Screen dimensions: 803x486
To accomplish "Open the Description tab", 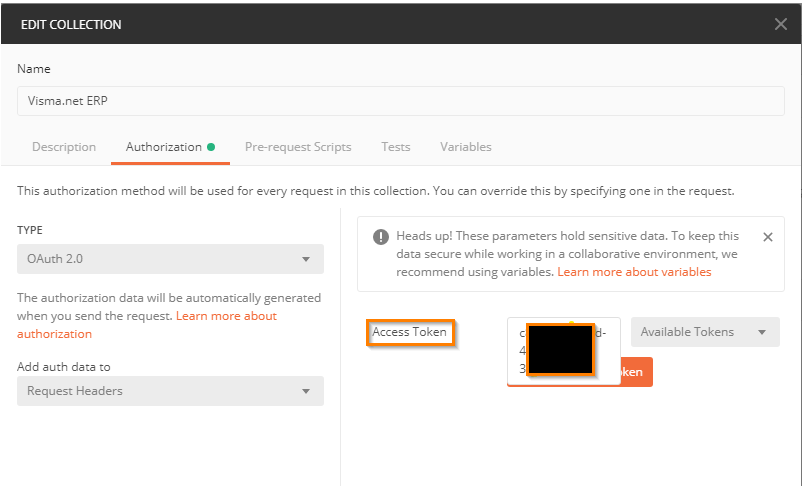I will point(64,147).
